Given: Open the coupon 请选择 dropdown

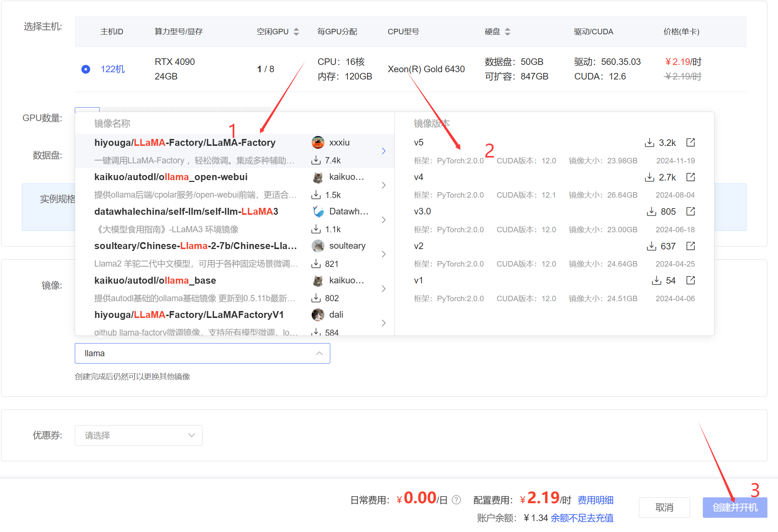Looking at the screenshot, I should [x=138, y=435].
